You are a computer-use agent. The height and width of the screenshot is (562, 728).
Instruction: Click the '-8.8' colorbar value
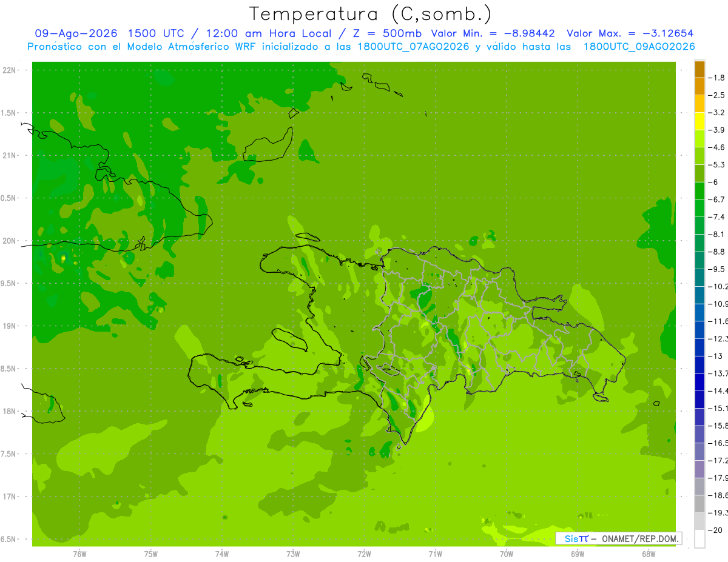pyautogui.click(x=718, y=252)
